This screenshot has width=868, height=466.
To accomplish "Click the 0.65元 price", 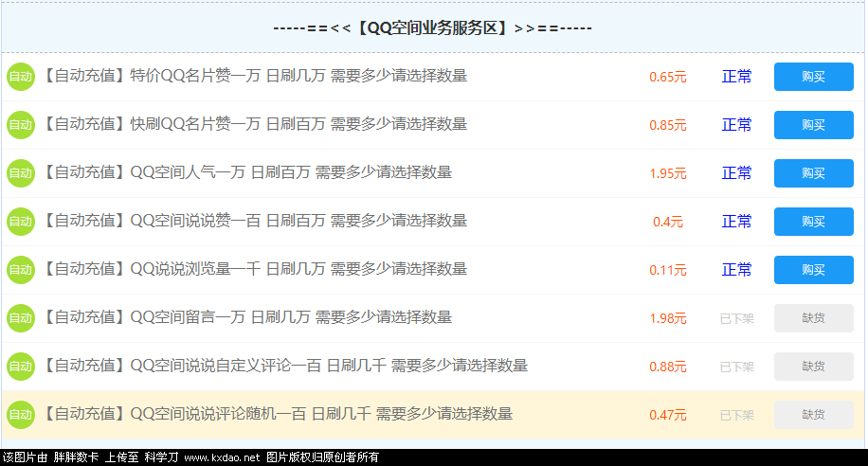I will (x=668, y=77).
